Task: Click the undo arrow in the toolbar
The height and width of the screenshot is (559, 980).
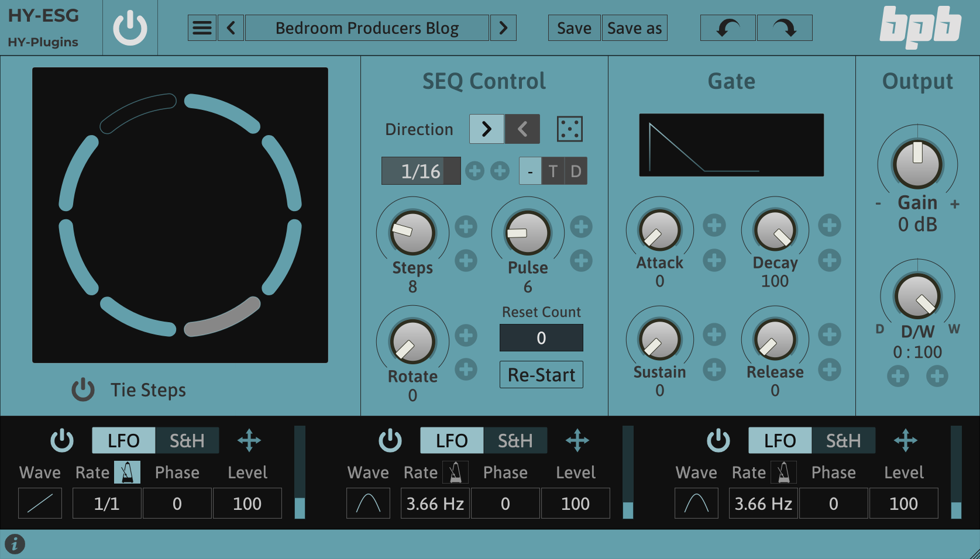Action: click(727, 27)
